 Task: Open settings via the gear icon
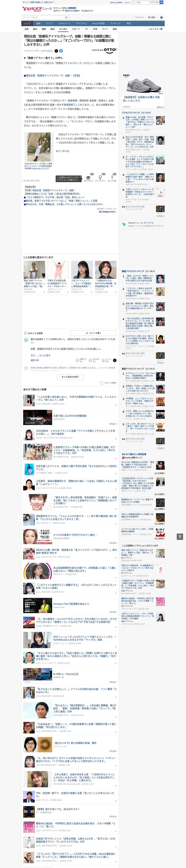(161, 17)
